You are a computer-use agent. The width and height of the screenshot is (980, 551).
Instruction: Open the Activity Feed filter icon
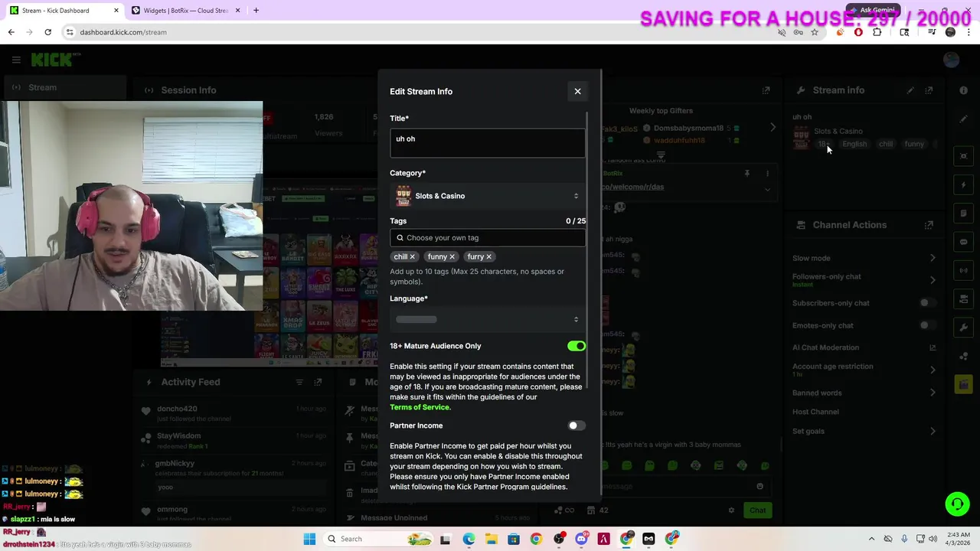click(x=299, y=382)
